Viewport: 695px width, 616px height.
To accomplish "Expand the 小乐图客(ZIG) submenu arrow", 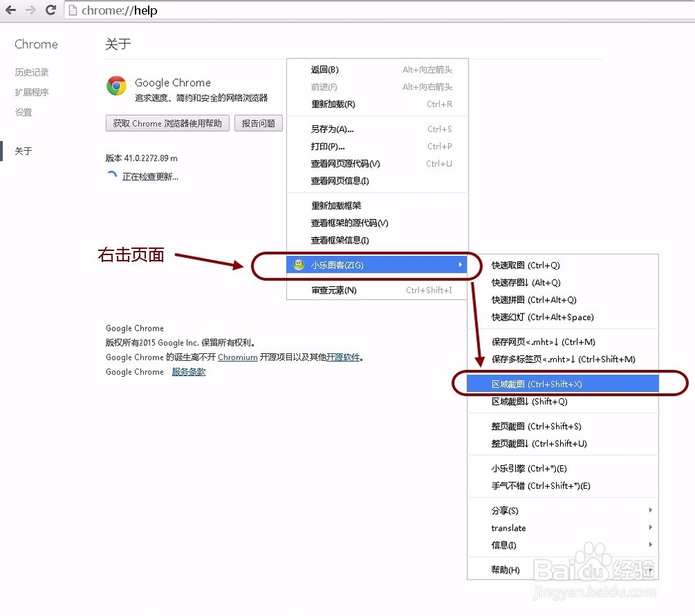I will pyautogui.click(x=460, y=265).
